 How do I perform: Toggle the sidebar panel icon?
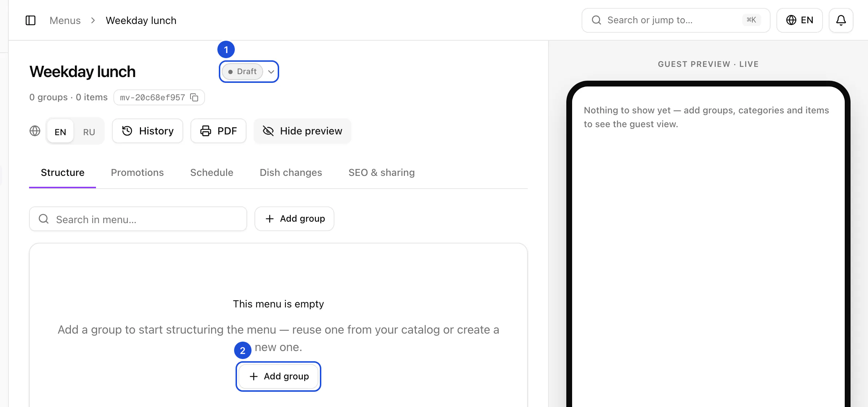pyautogui.click(x=31, y=20)
